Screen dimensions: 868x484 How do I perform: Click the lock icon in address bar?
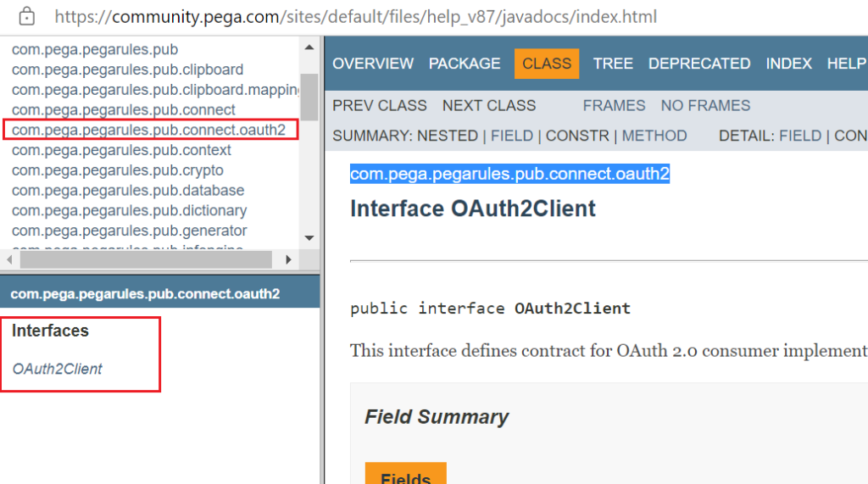pyautogui.click(x=26, y=17)
